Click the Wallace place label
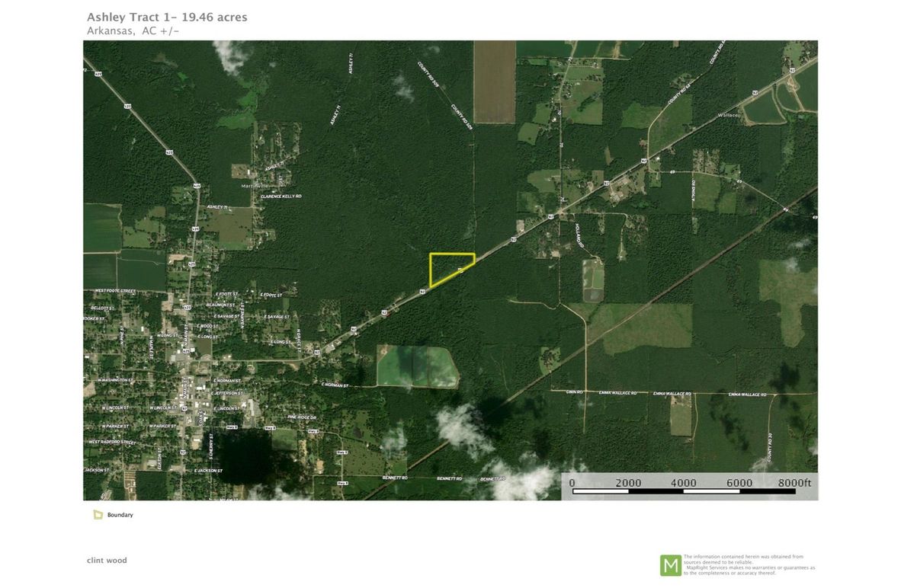 click(x=729, y=116)
